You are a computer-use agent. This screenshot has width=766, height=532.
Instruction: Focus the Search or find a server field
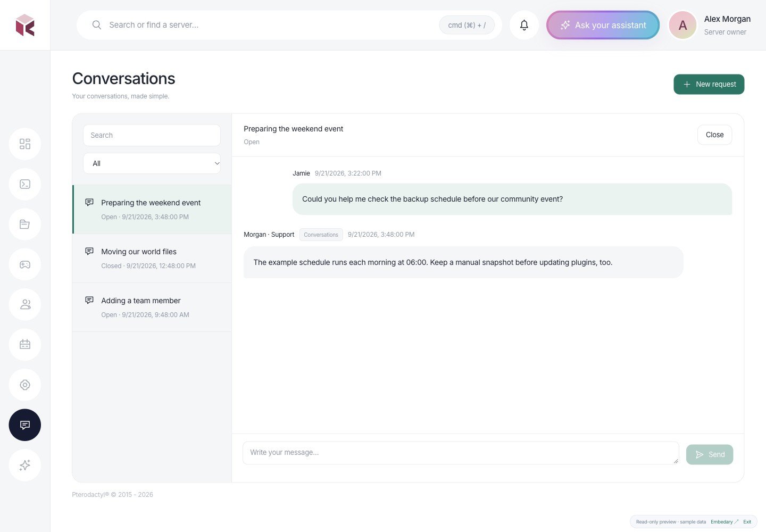(x=289, y=25)
